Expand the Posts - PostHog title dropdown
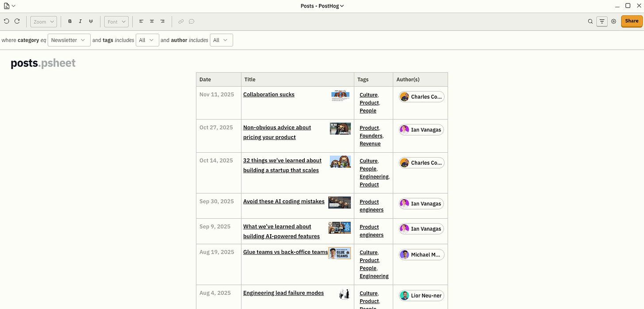This screenshot has width=644, height=309. [322, 6]
